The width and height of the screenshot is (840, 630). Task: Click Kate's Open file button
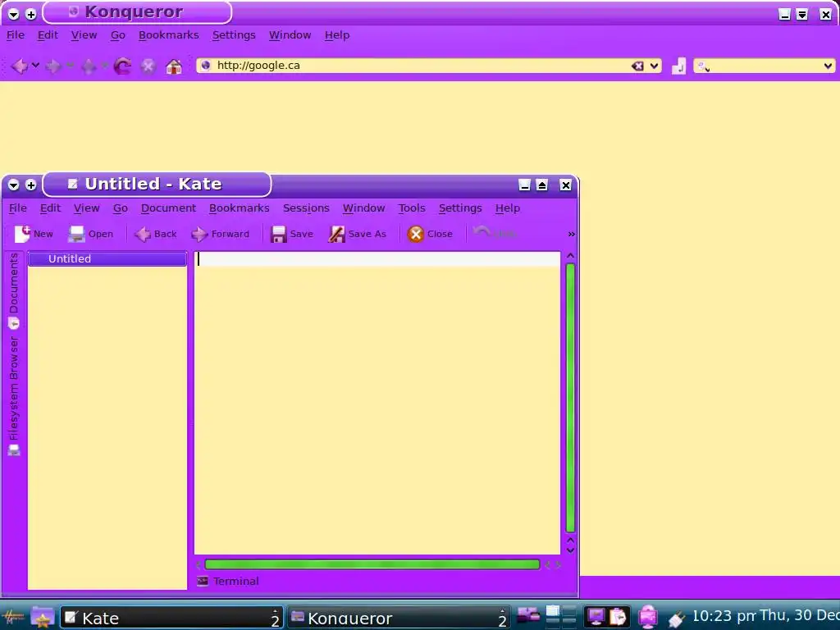tap(90, 234)
